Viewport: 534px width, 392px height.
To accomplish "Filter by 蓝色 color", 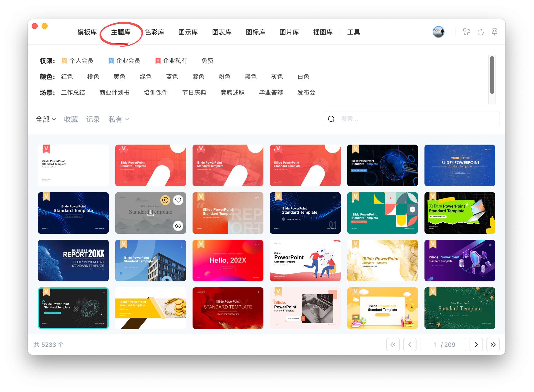I will (172, 77).
